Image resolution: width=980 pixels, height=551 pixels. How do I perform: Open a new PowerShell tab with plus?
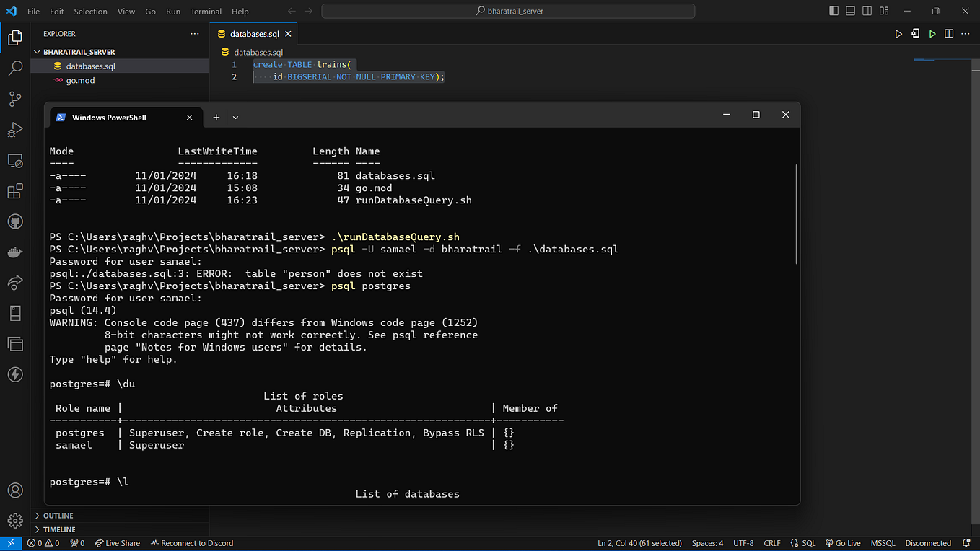point(216,117)
